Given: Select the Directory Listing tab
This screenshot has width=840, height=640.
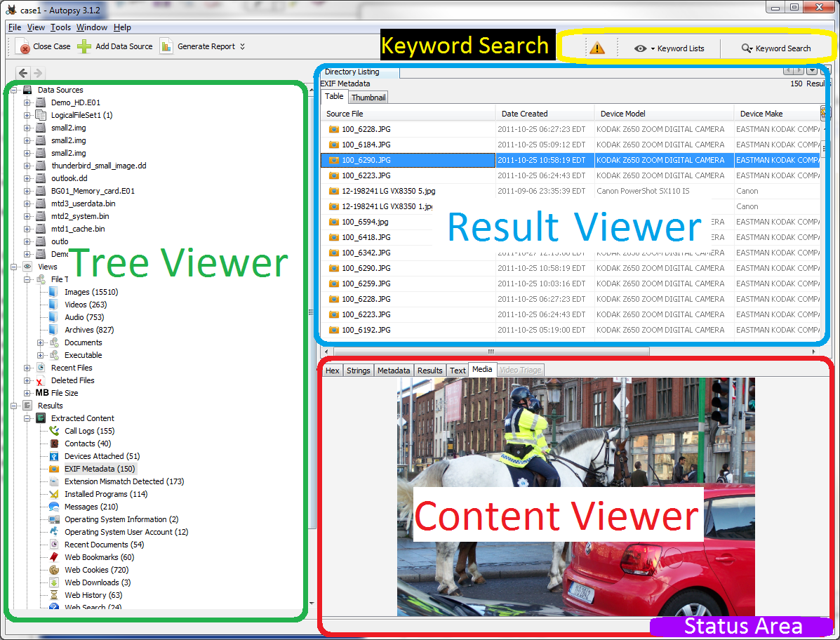Looking at the screenshot, I should 352,72.
